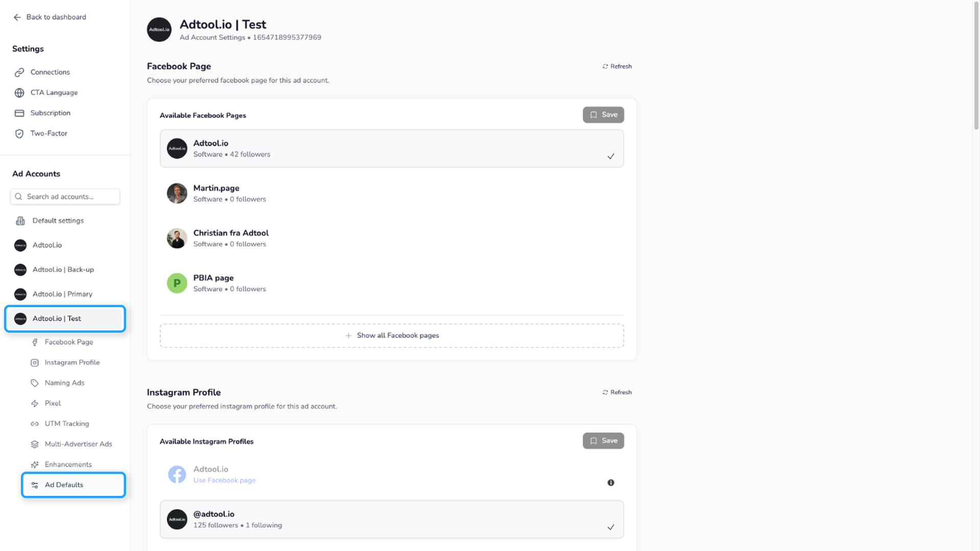Focus the Search ad accounts field
The width and height of the screenshot is (980, 551).
pos(65,196)
